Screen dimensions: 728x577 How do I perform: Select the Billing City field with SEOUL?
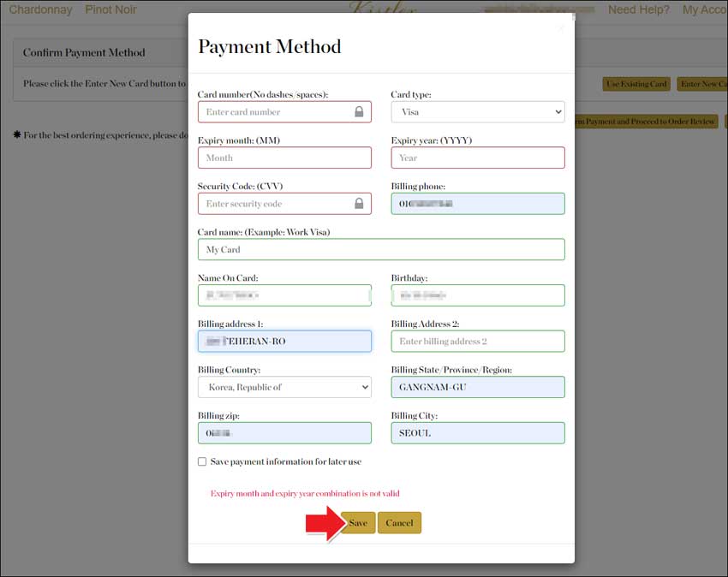click(x=478, y=433)
